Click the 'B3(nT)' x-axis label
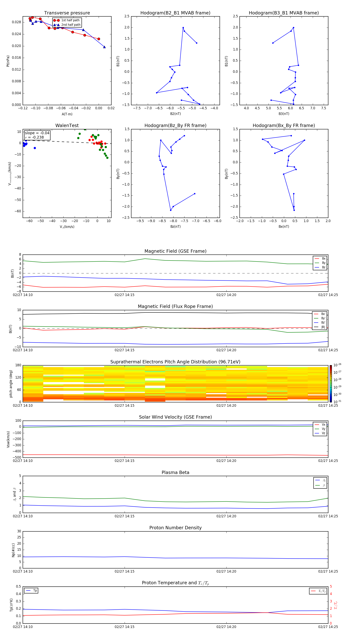 click(284, 114)
